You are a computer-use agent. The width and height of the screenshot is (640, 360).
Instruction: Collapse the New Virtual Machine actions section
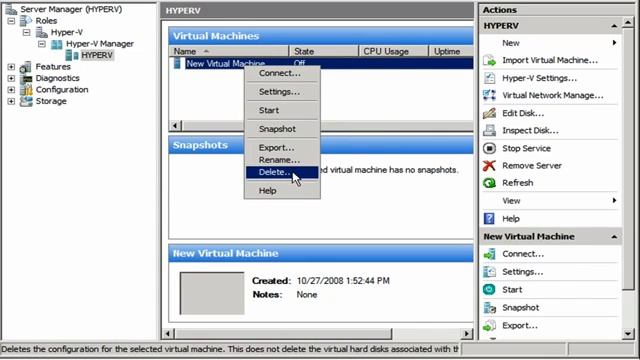(x=614, y=237)
